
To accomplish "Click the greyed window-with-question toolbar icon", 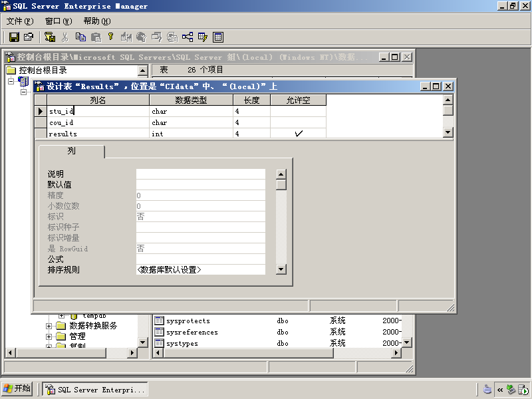I will 157,37.
